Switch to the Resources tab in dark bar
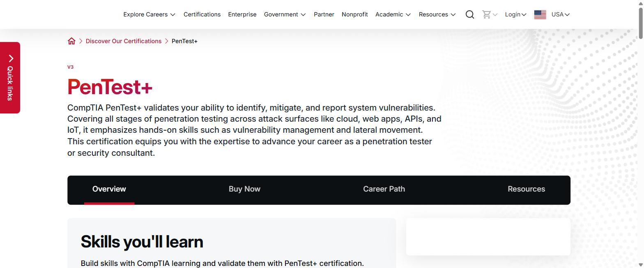The height and width of the screenshot is (268, 644). pos(527,189)
